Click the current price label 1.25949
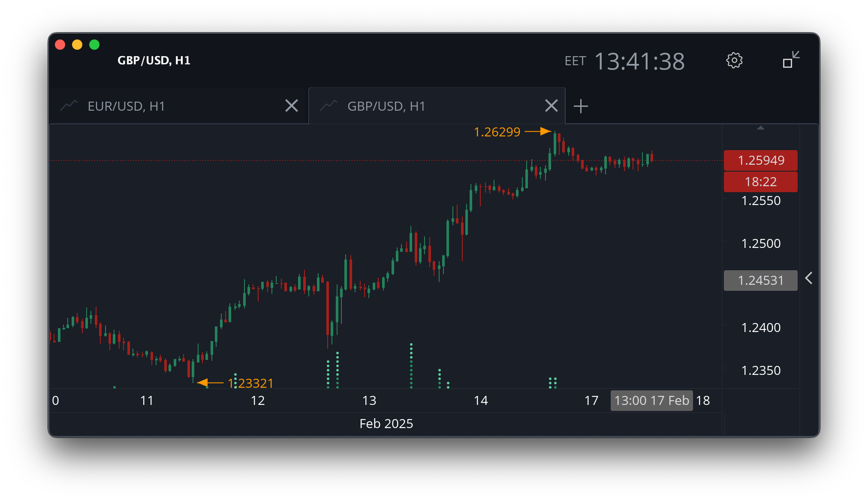This screenshot has width=868, height=501. pyautogui.click(x=761, y=160)
